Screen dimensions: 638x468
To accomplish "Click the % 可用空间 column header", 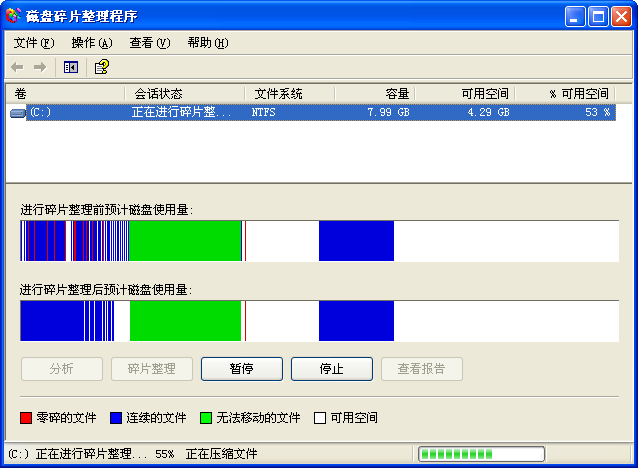I will [565, 94].
